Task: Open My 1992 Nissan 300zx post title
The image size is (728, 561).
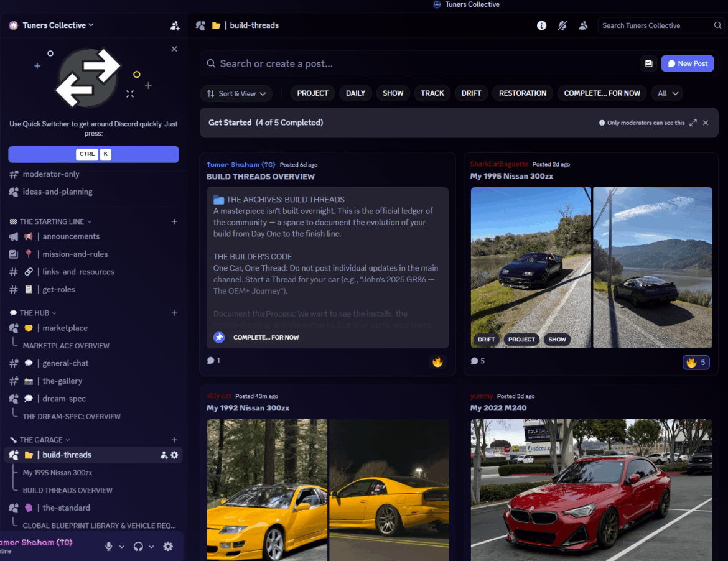Action: (x=248, y=409)
